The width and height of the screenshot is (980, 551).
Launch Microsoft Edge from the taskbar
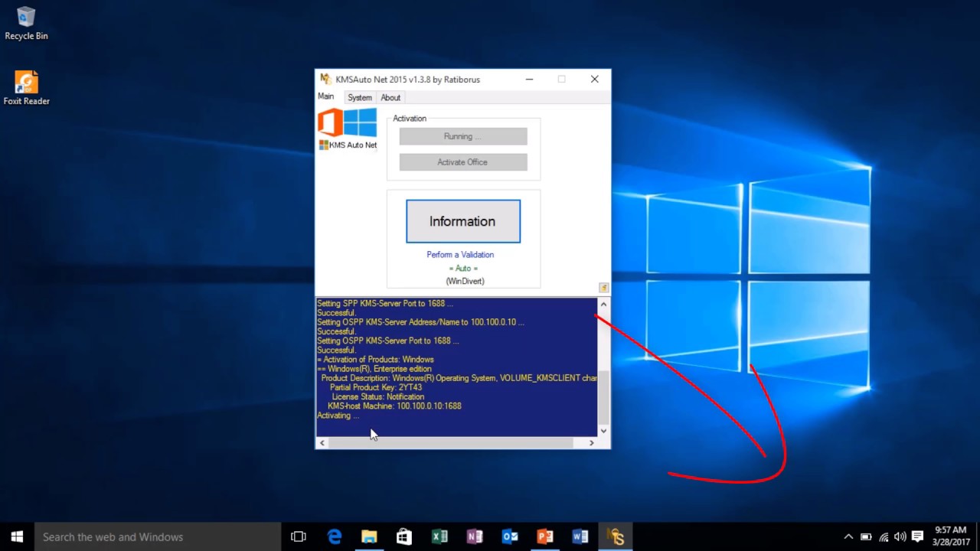coord(335,536)
